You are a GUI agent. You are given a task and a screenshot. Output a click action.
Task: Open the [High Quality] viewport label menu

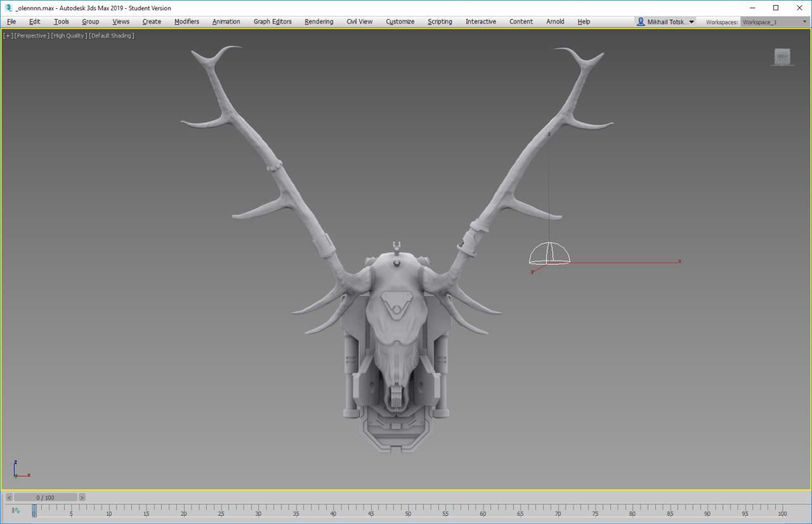[69, 36]
